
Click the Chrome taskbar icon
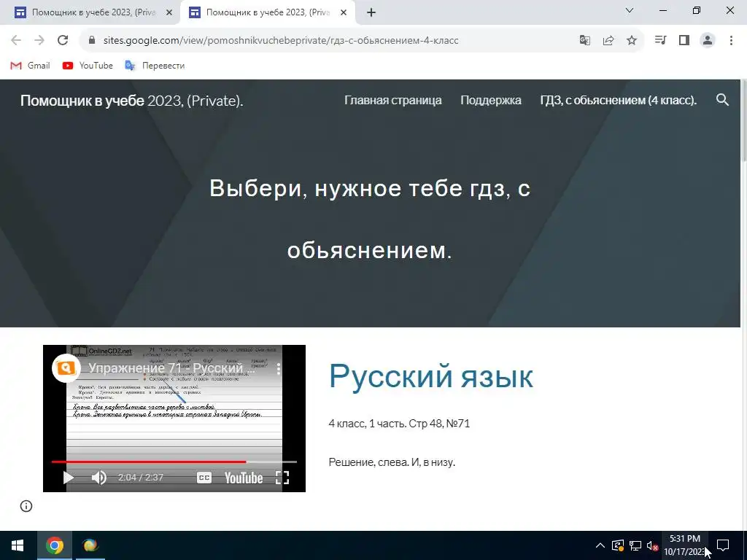pos(54,545)
